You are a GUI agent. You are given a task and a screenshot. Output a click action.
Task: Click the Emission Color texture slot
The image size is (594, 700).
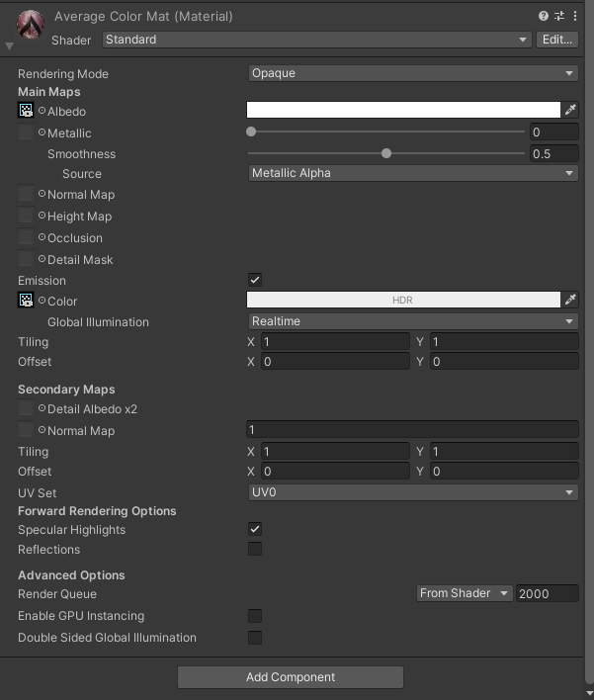point(26,301)
